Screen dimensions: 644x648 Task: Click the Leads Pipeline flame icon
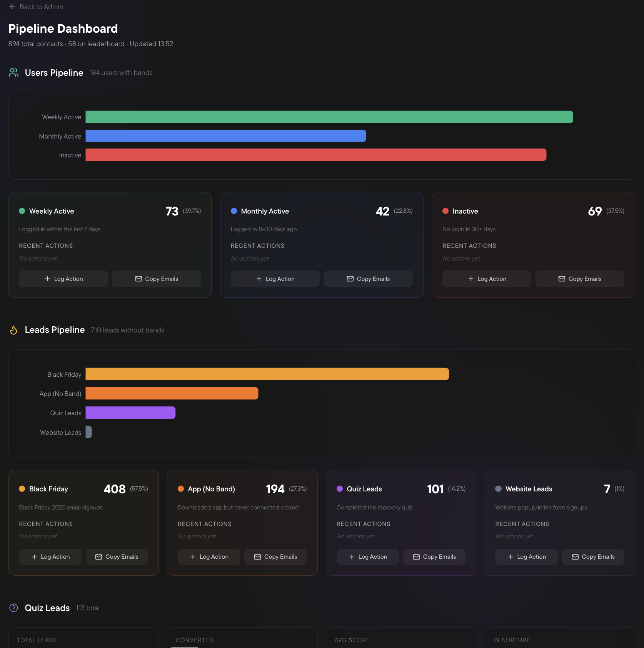14,330
